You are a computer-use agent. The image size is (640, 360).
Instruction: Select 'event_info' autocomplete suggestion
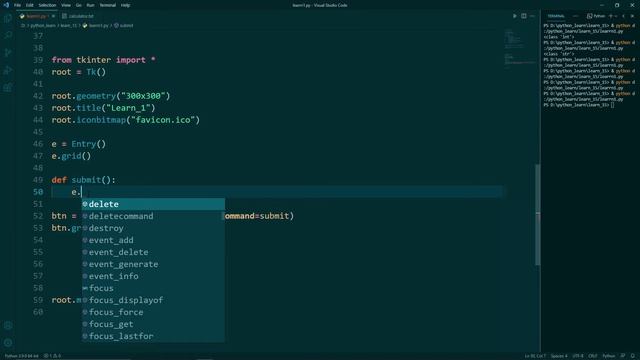click(x=153, y=276)
